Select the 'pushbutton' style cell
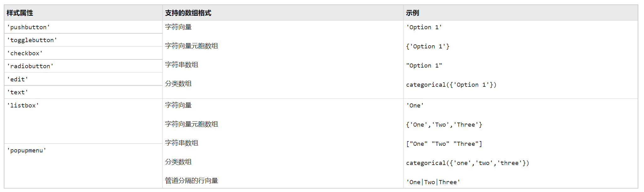 tap(28, 27)
